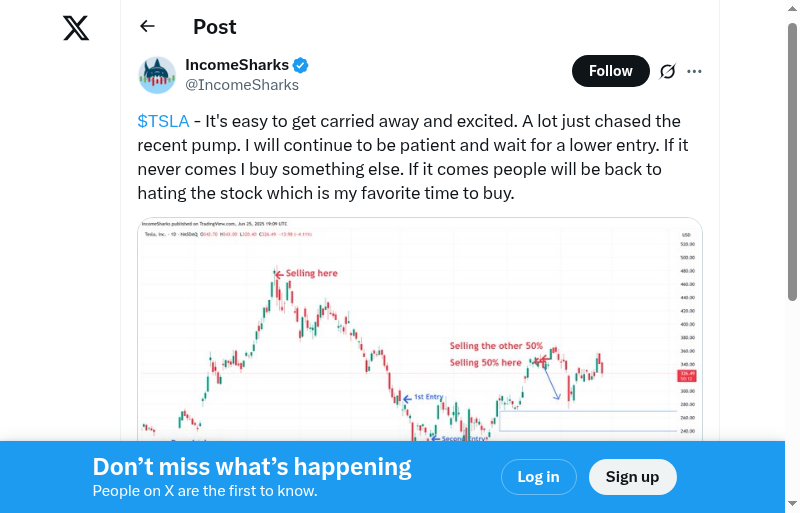800x513 pixels.
Task: Open the $TSLA cashtag link
Action: pos(163,122)
